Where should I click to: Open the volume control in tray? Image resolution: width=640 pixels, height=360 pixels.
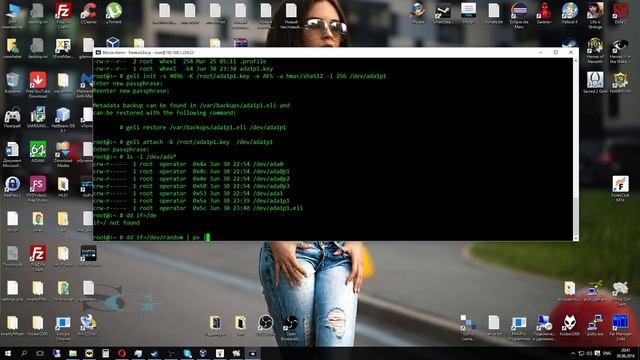click(x=589, y=353)
